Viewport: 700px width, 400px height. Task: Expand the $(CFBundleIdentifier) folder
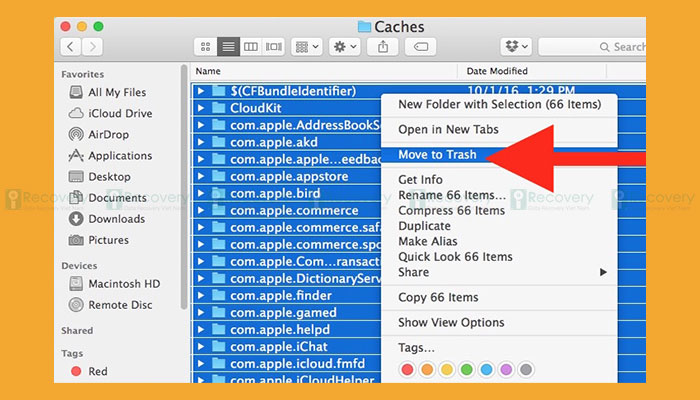point(201,91)
